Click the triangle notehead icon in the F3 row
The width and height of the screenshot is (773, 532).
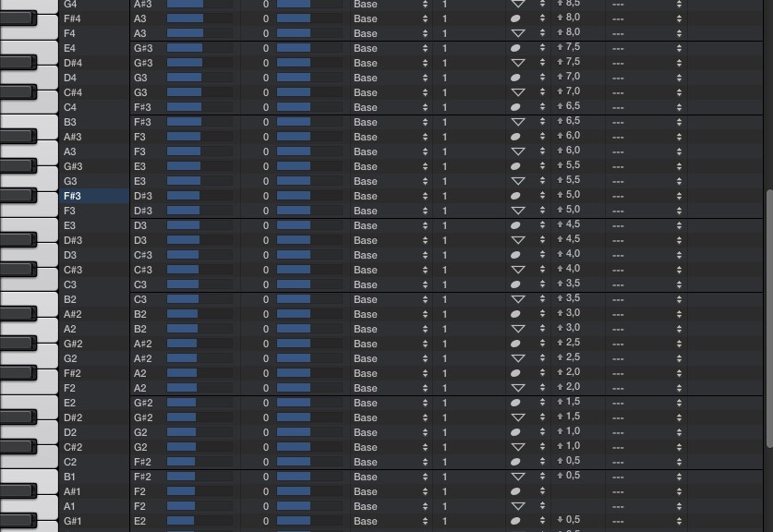517,211
